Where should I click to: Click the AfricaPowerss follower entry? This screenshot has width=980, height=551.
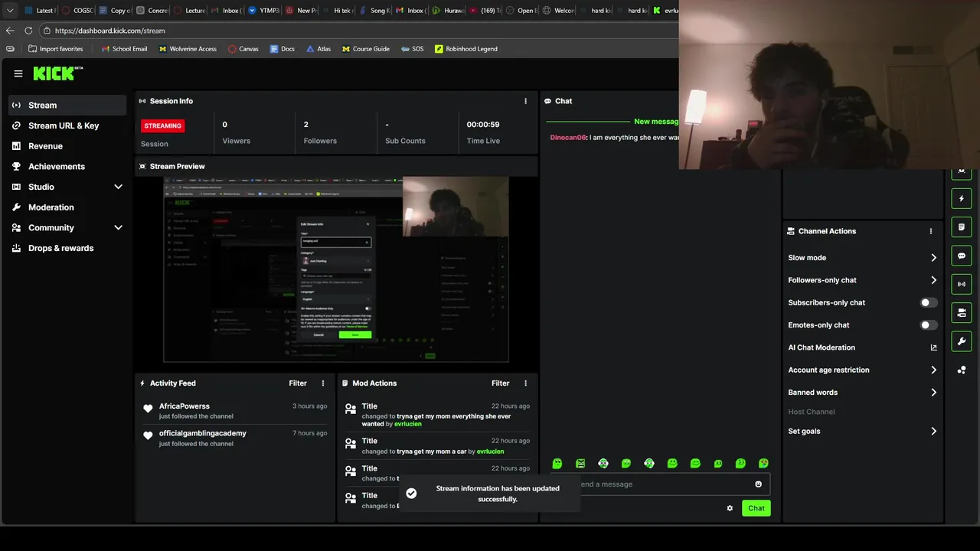234,411
